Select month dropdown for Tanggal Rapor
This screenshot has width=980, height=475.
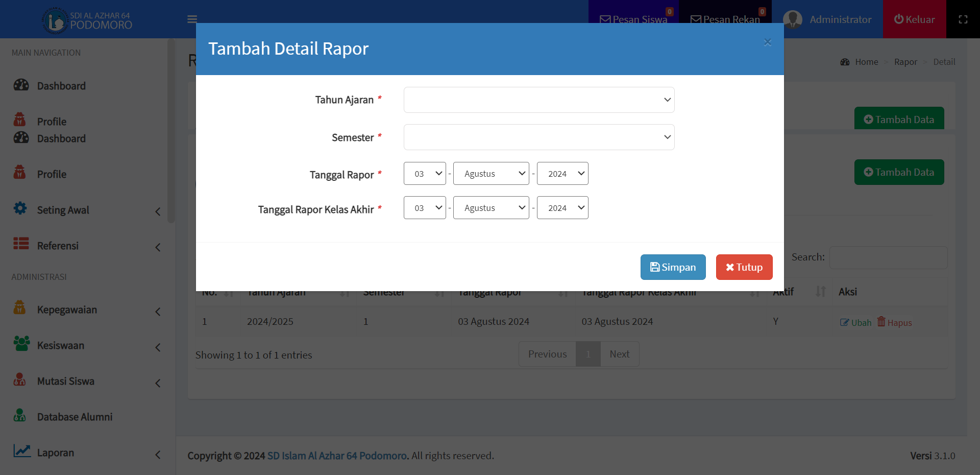491,174
